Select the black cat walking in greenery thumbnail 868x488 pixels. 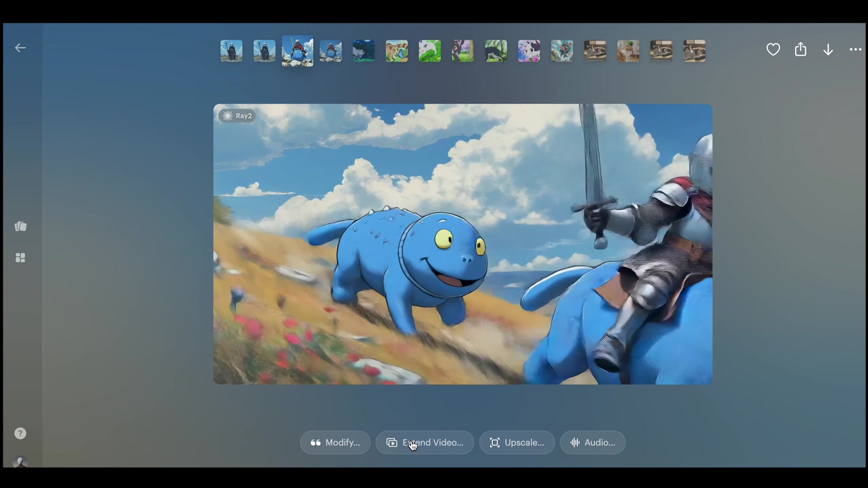[496, 51]
